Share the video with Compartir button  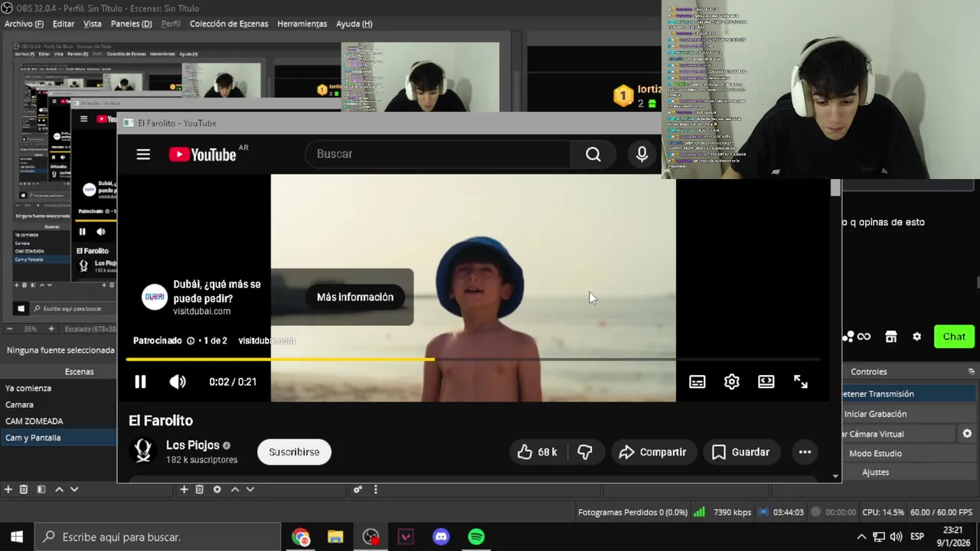[653, 452]
